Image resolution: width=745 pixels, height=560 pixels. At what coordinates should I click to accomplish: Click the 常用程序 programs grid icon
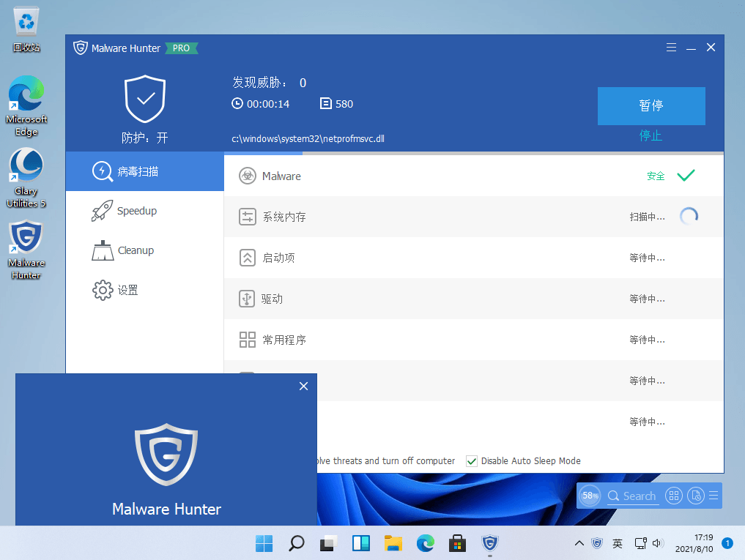(248, 340)
